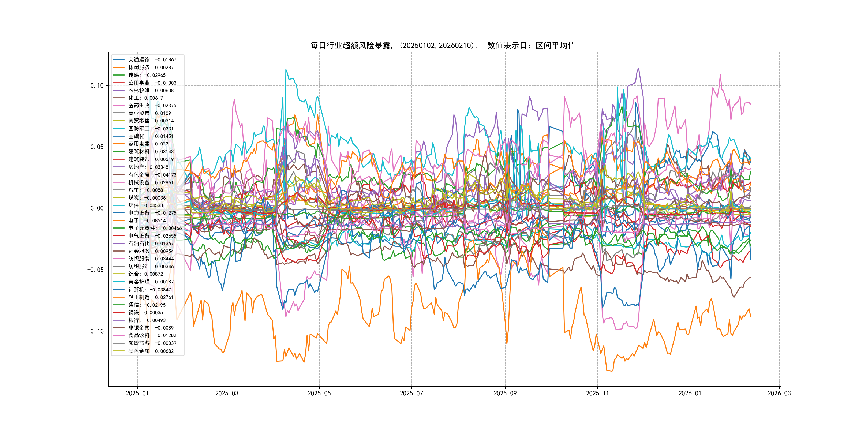Click the 非银金融 brown legend line swatch
Viewport: 868px width, 434px height.
pyautogui.click(x=119, y=328)
